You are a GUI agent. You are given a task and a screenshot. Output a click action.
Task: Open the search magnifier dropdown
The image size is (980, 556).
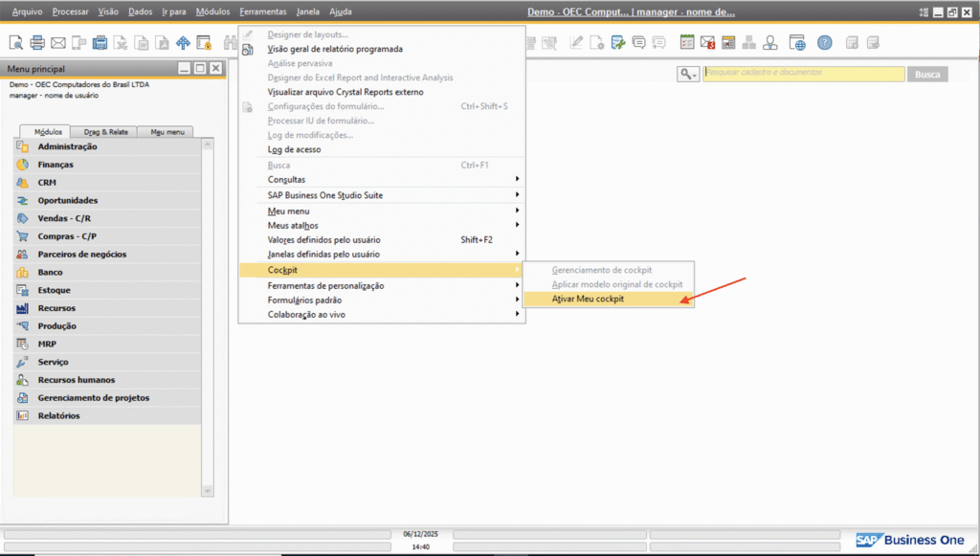(688, 74)
